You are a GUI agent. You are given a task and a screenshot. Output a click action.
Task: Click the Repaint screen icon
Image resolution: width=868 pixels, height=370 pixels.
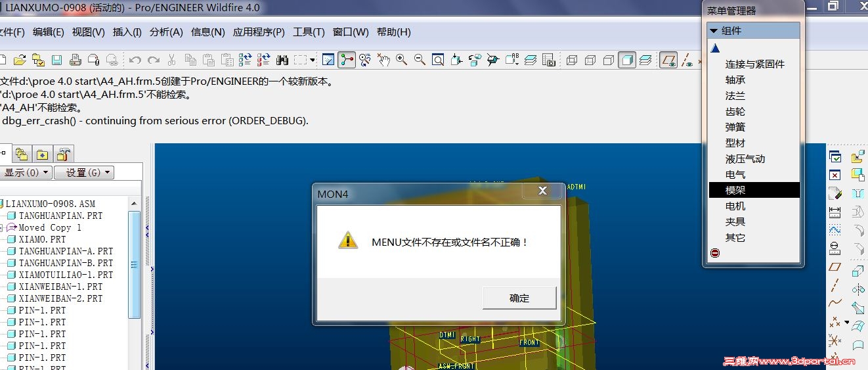coord(328,60)
